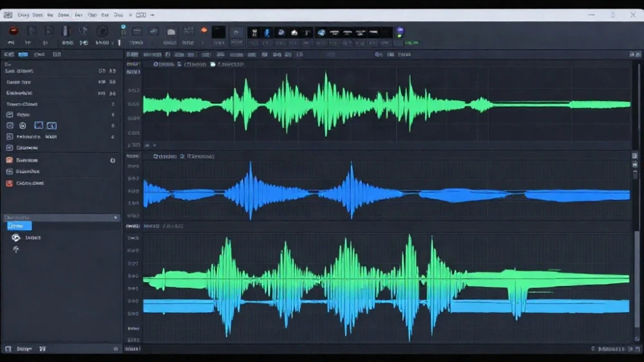
Task: Click the blue waveform in the middle track
Action: (x=386, y=191)
